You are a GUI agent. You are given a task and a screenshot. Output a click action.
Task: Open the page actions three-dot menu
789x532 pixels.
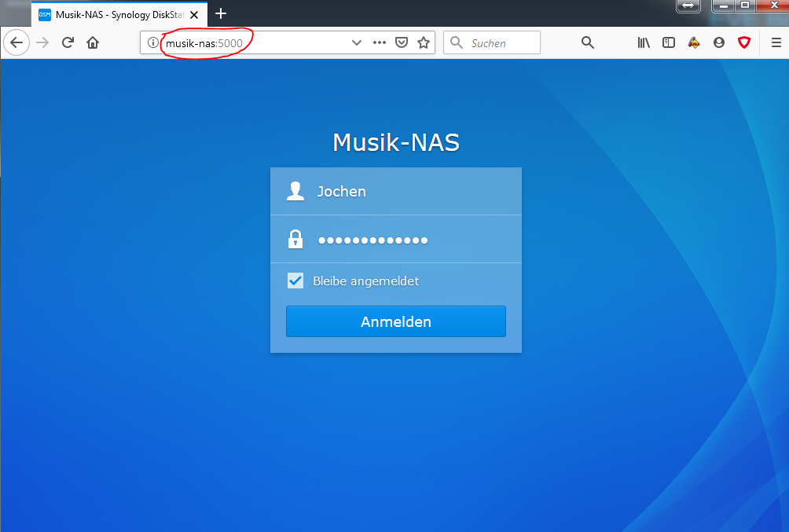(380, 42)
